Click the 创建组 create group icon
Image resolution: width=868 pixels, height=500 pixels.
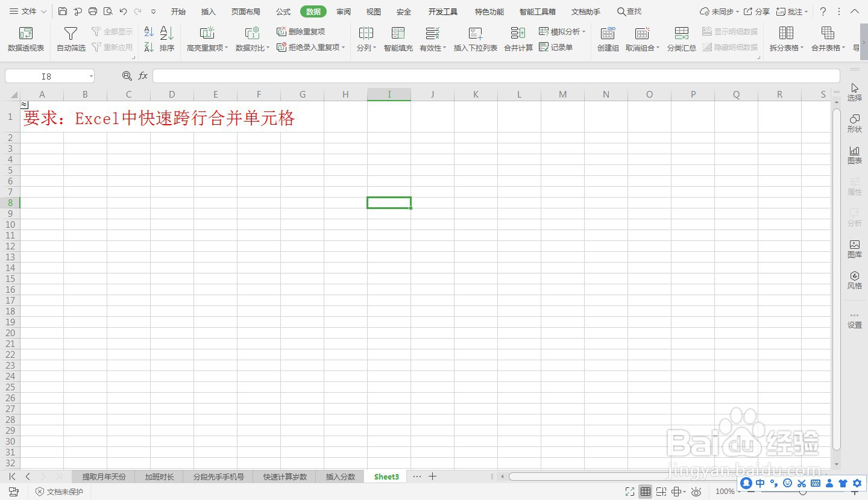(x=608, y=33)
